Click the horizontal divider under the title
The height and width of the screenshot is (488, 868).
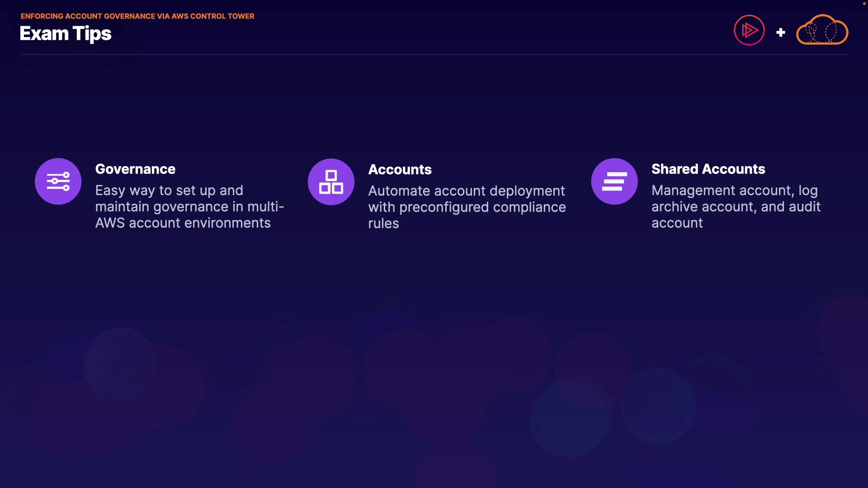(x=434, y=54)
